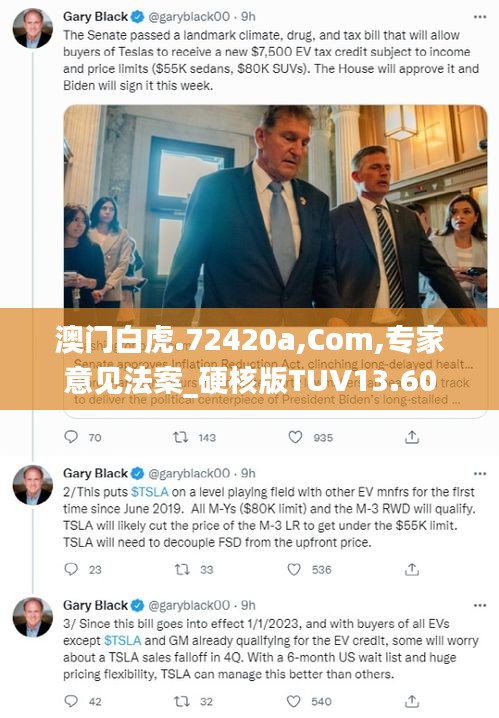Share the third tweet about 4Q sales

[x=412, y=701]
